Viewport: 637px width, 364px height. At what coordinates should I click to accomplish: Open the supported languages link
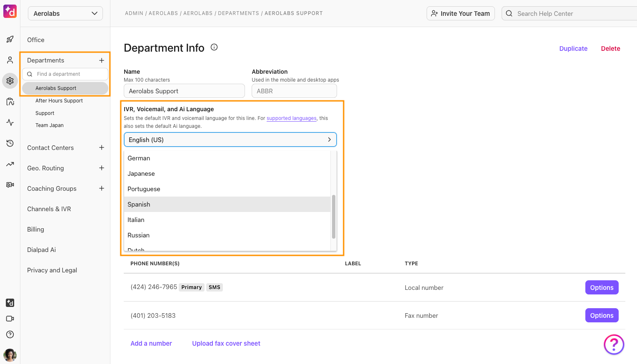pos(292,118)
